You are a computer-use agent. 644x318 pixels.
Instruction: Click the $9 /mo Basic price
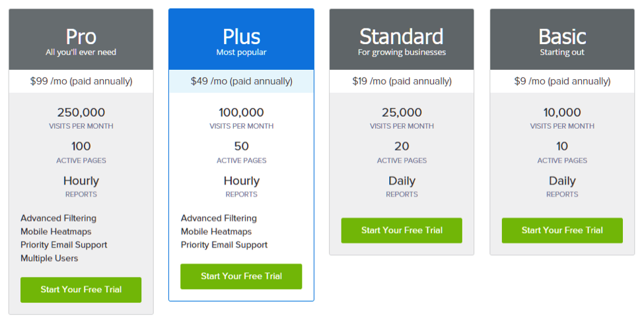pyautogui.click(x=562, y=81)
